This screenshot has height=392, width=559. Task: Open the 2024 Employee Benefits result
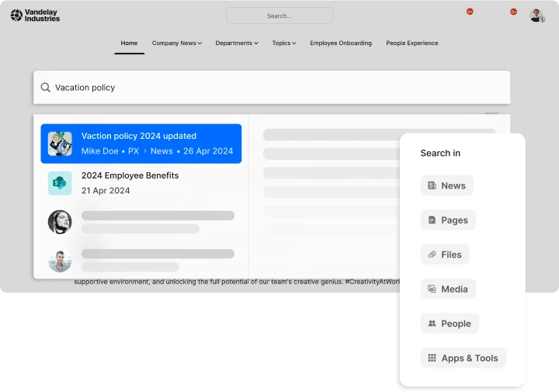[141, 183]
